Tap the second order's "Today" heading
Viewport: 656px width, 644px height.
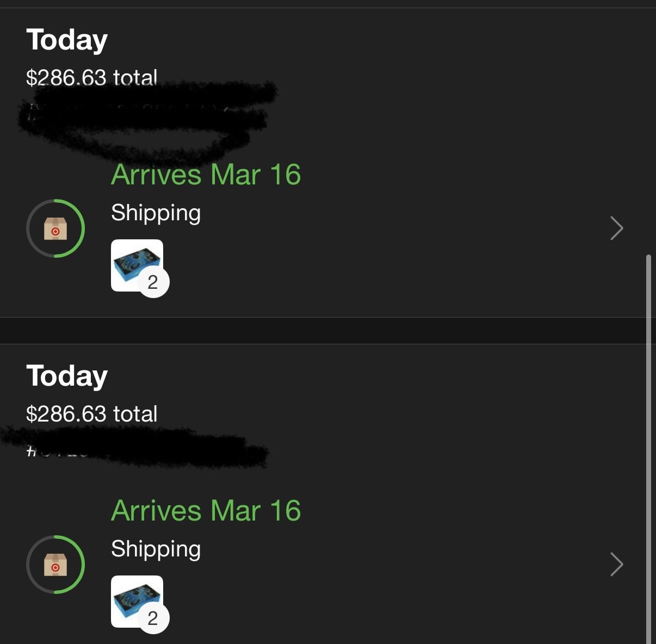pos(67,376)
